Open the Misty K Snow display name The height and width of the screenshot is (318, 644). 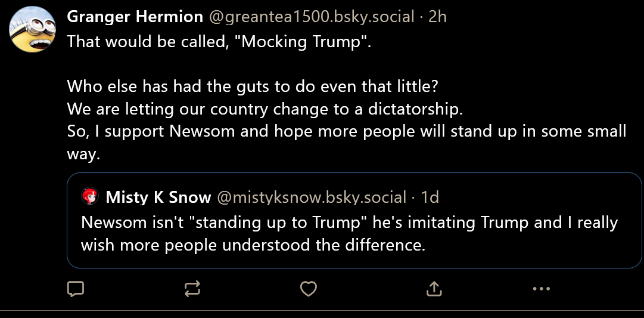pyautogui.click(x=158, y=197)
